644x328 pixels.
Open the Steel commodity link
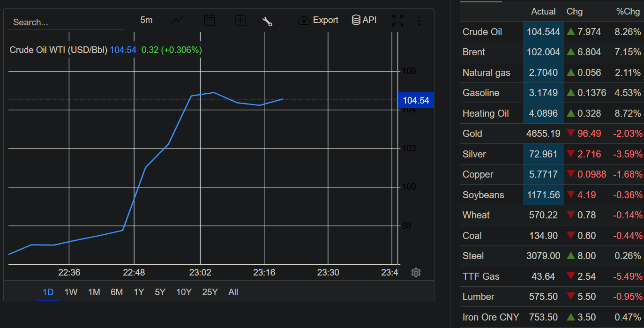click(x=473, y=256)
